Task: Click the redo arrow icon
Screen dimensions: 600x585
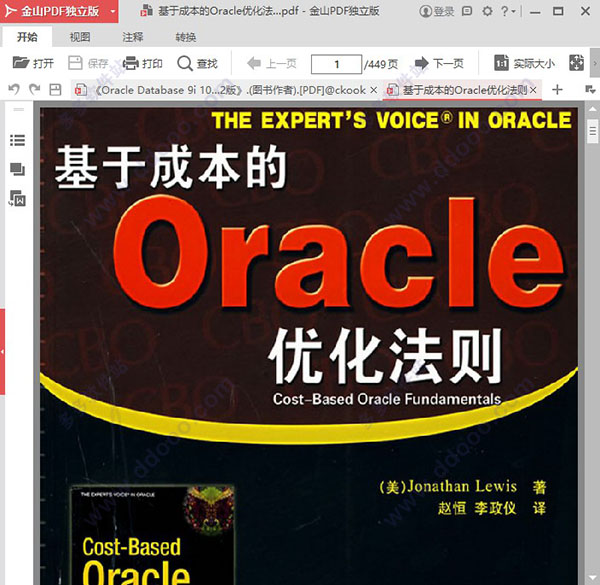Action: click(x=34, y=90)
